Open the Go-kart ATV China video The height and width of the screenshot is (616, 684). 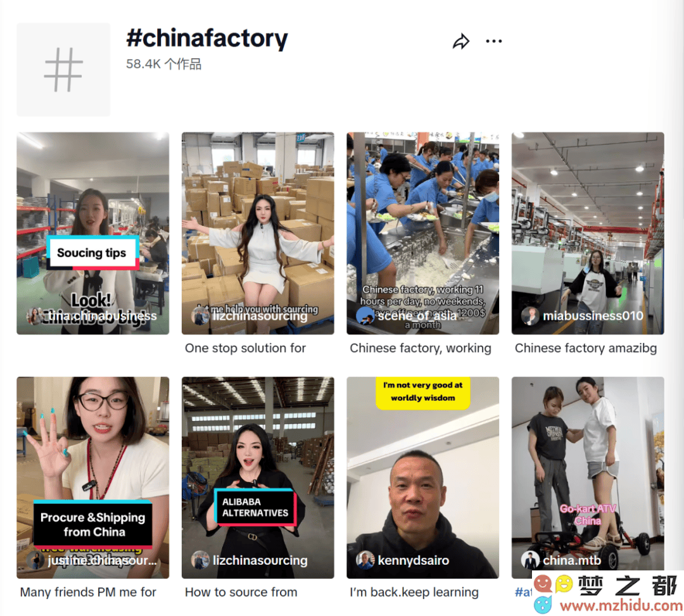[588, 477]
